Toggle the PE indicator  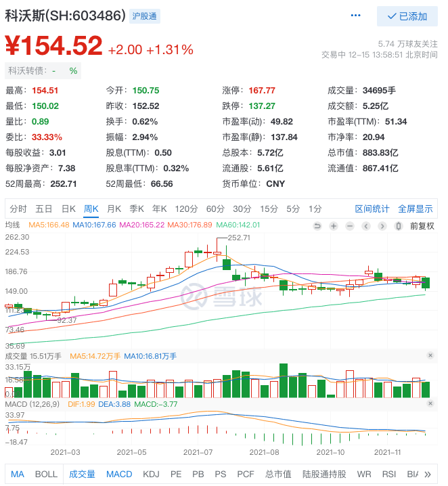(176, 474)
